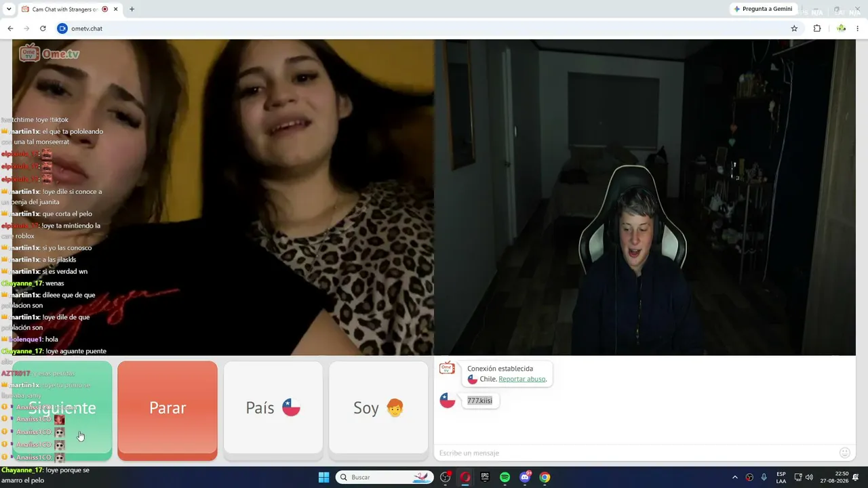The width and height of the screenshot is (868, 488).
Task: Click overlay message '!oye aguante puente'
Action: point(75,351)
